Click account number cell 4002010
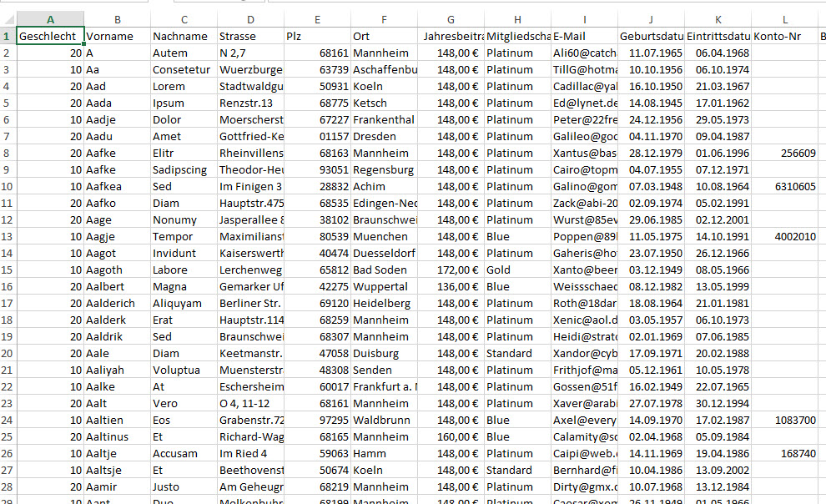This screenshot has height=504, width=826. point(784,236)
